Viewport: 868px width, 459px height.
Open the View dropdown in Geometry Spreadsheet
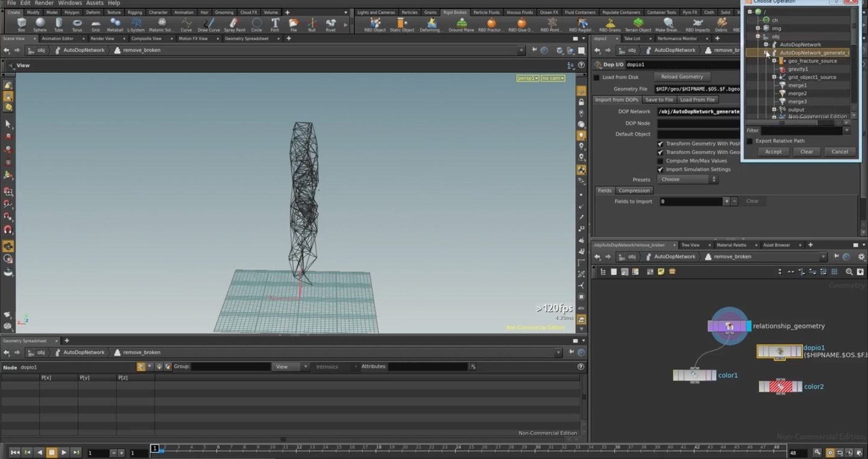(x=290, y=366)
